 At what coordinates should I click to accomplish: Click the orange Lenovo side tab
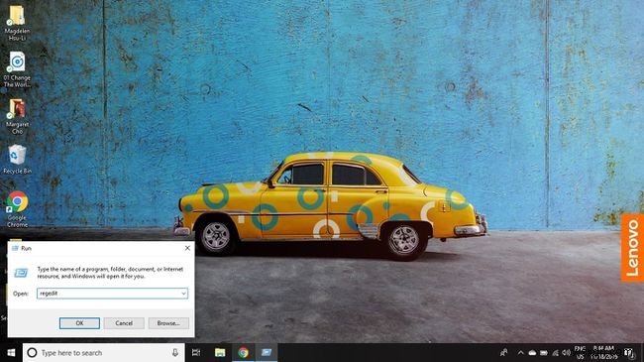[632, 248]
